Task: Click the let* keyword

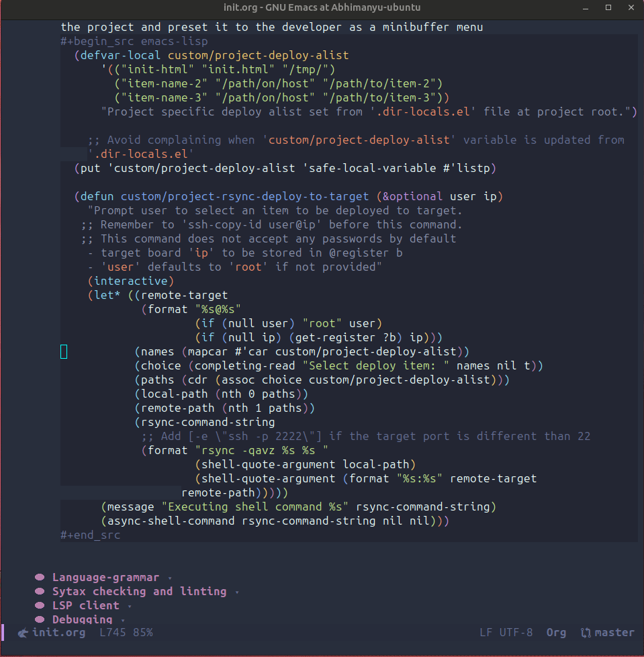Action: 107,296
